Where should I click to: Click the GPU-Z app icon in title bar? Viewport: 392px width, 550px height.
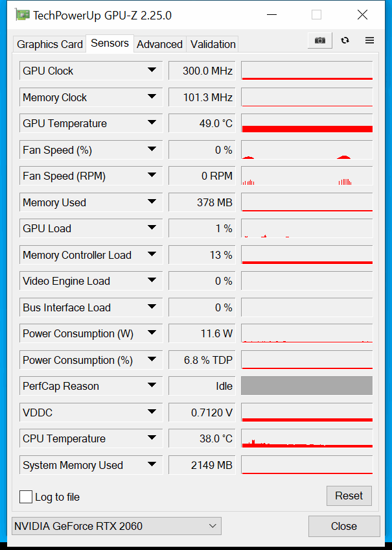(23, 15)
